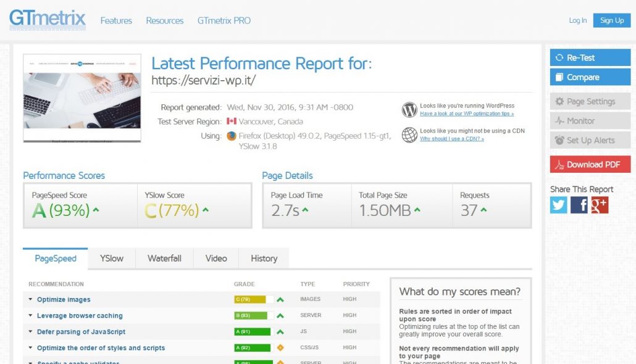
Task: Click the Log In link
Action: tap(577, 20)
